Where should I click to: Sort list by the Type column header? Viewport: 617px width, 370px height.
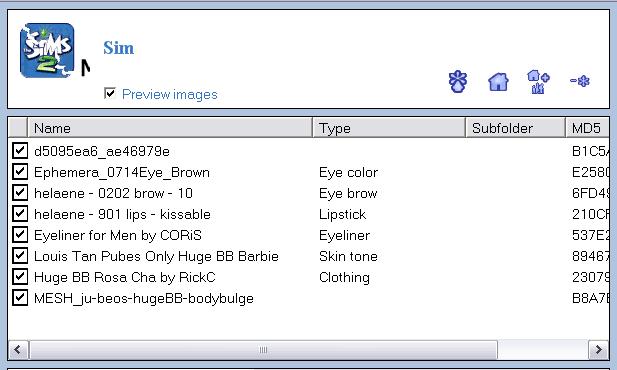[x=389, y=128]
